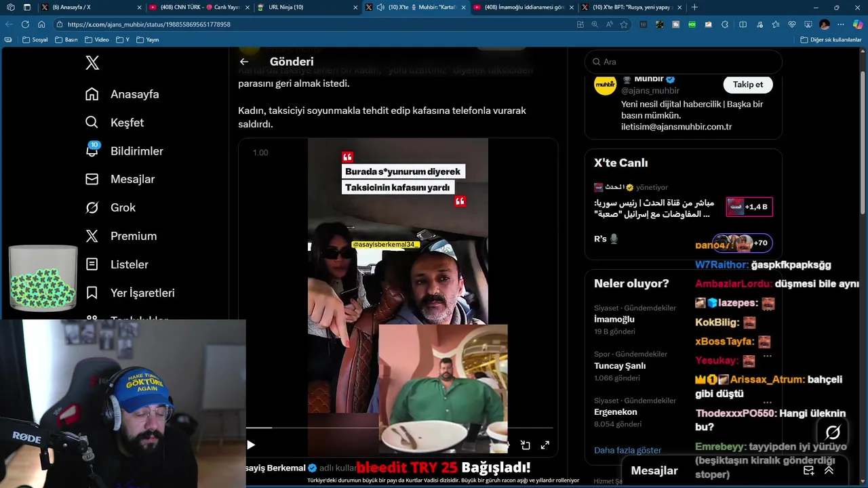Toggle split screen view
Image resolution: width=868 pixels, height=488 pixels.
click(743, 24)
